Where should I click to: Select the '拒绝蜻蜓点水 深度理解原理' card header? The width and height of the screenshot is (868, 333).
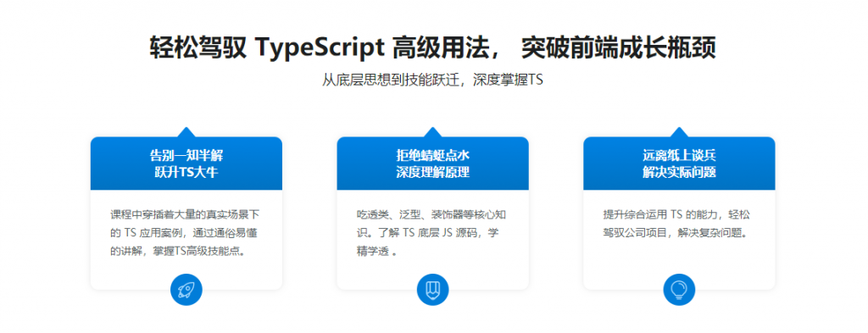(433, 164)
